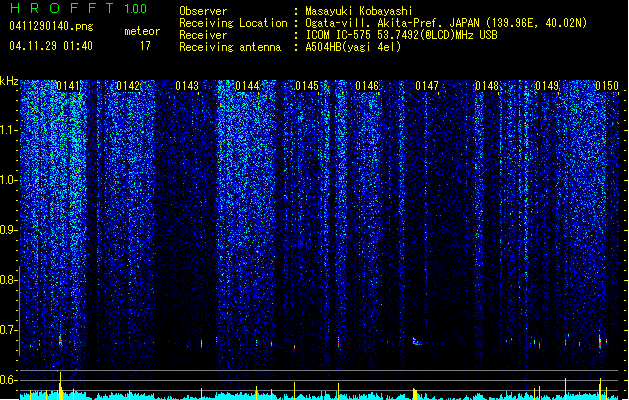Click the 0144 time marker

coord(247,86)
